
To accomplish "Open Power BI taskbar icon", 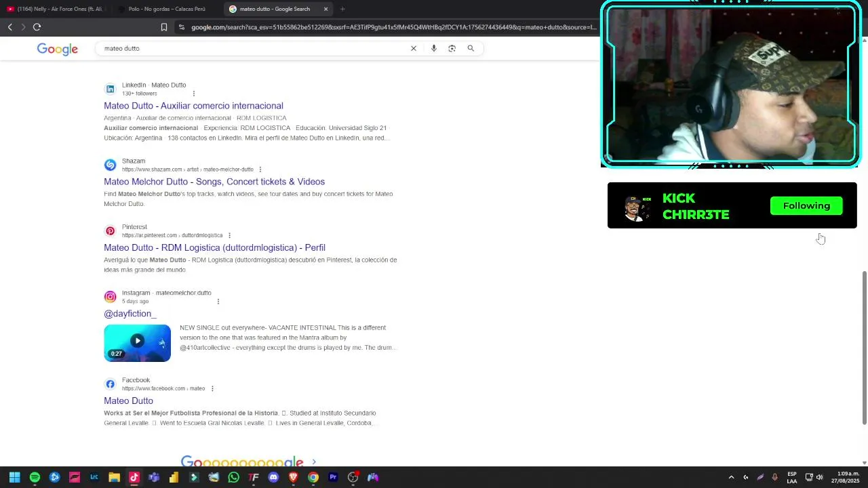I will [x=174, y=477].
